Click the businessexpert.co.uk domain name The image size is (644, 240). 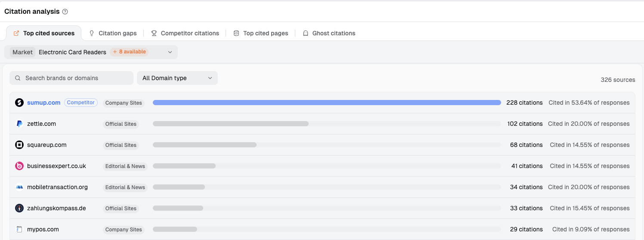pyautogui.click(x=56, y=166)
